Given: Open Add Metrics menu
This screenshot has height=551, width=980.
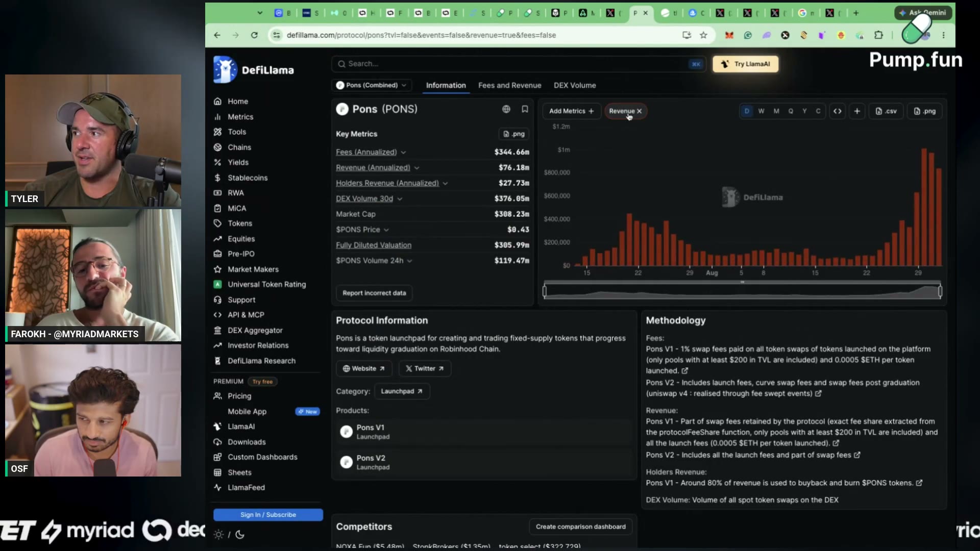Looking at the screenshot, I should pos(571,111).
